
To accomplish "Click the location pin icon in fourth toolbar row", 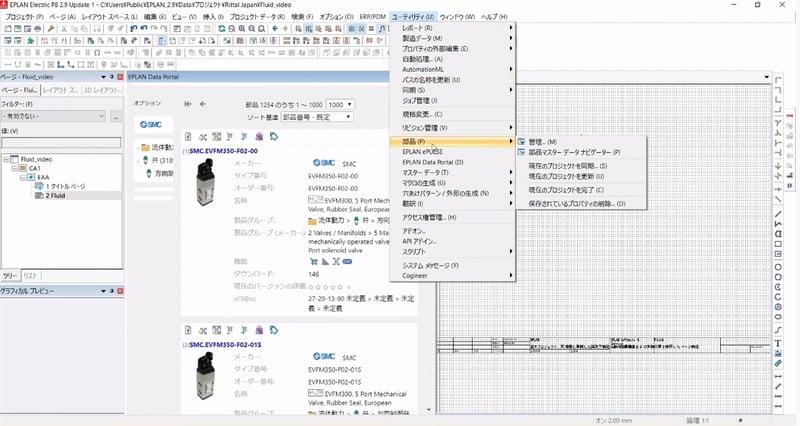I will (x=104, y=64).
